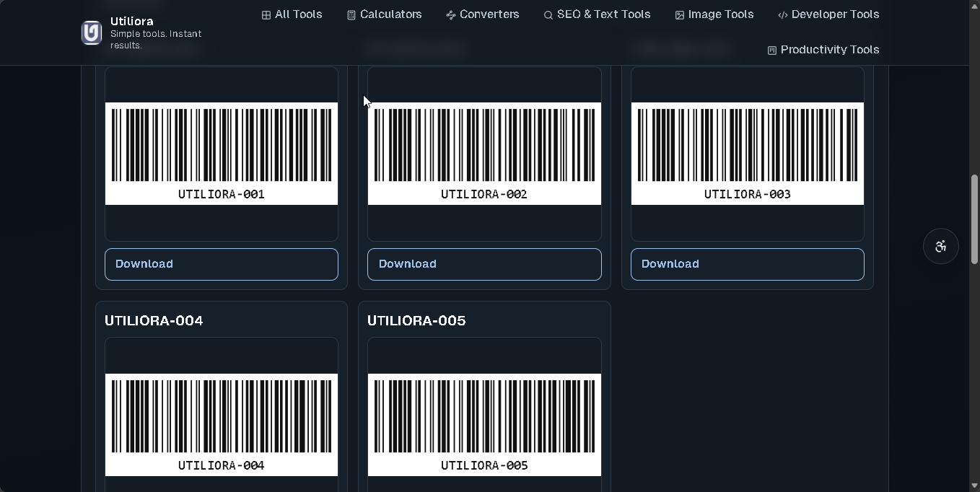Click the icon beside Productivity Tools
The image size is (980, 492).
tap(772, 50)
